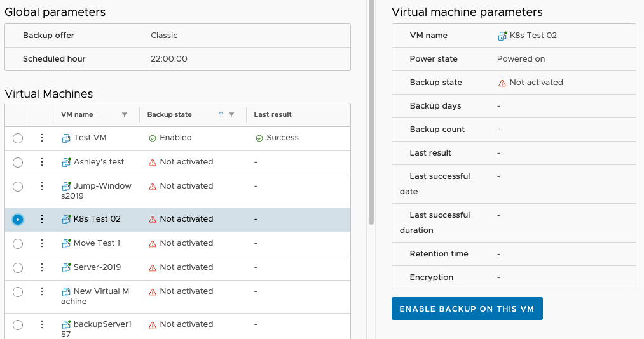Select the Server-2019 radio button
The height and width of the screenshot is (339, 644).
[x=18, y=268]
